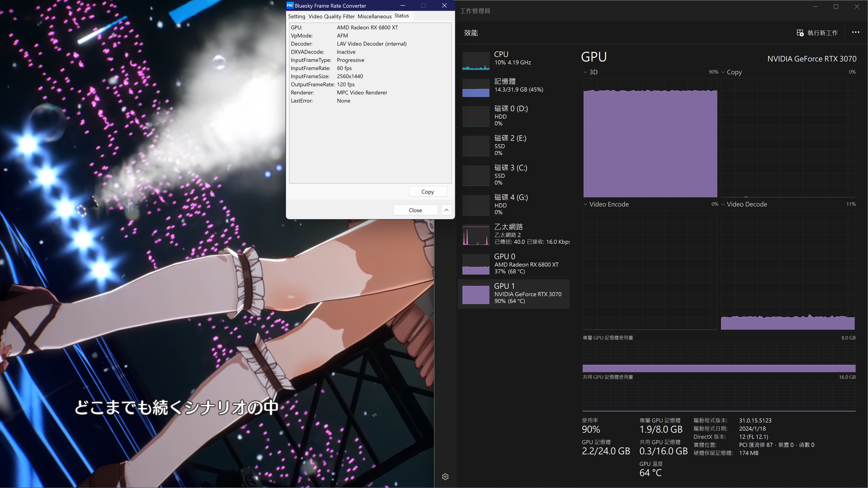Click the settings gear icon
Image resolution: width=868 pixels, height=488 pixels.
click(445, 476)
